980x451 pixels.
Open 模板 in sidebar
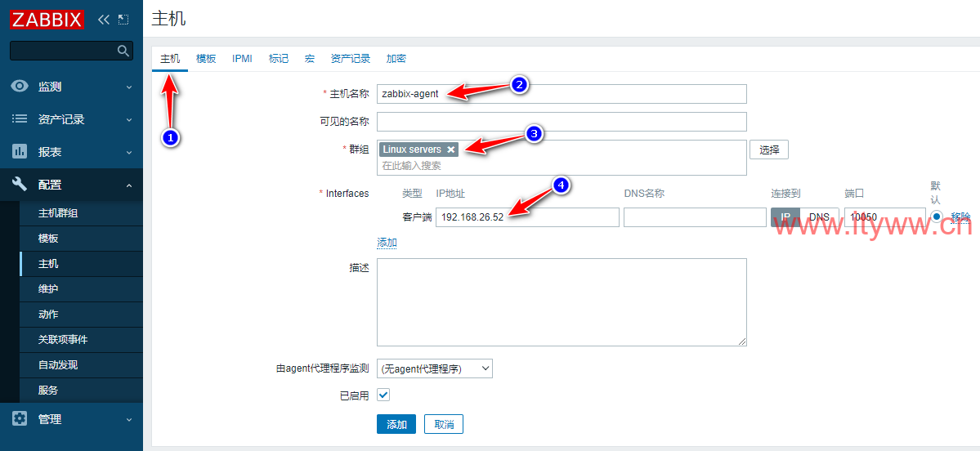click(81, 239)
